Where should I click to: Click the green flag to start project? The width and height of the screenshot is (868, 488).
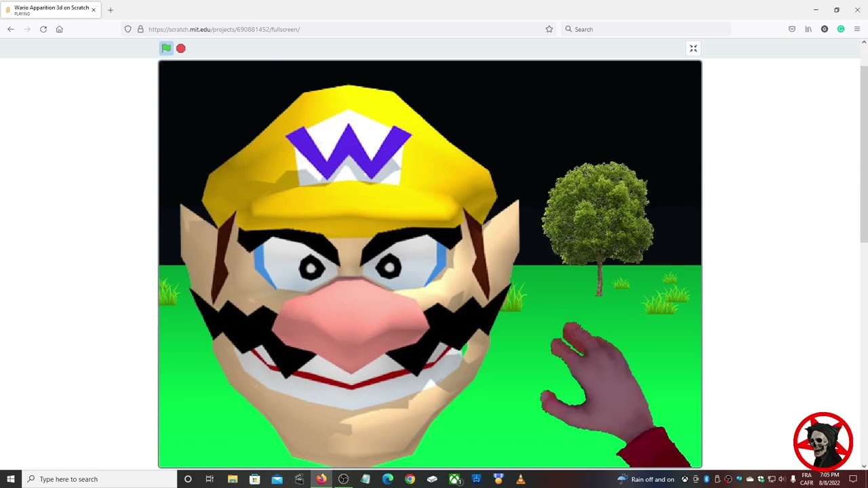click(166, 48)
